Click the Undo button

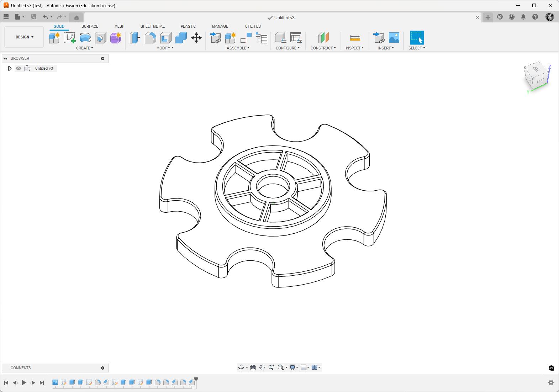coord(45,17)
